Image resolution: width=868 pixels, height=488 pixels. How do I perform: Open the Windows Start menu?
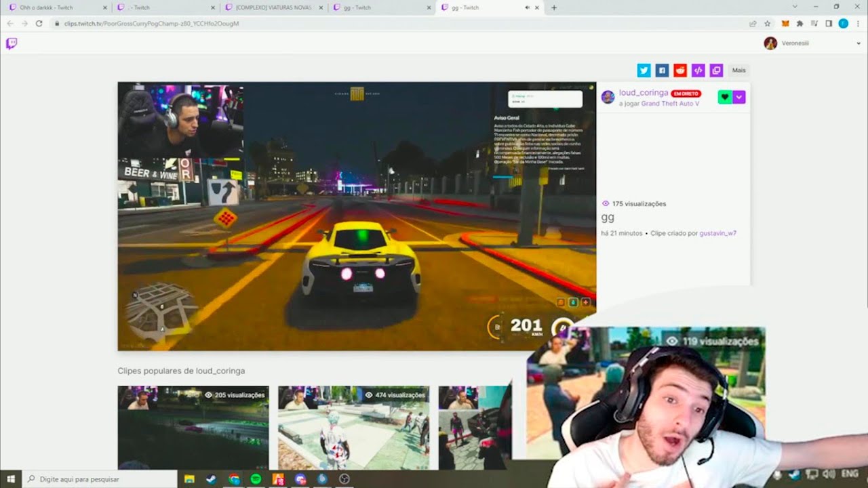(12, 479)
